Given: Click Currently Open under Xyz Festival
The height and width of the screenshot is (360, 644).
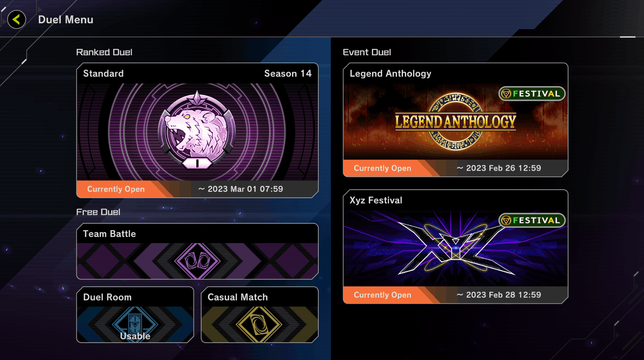Looking at the screenshot, I should [x=383, y=295].
